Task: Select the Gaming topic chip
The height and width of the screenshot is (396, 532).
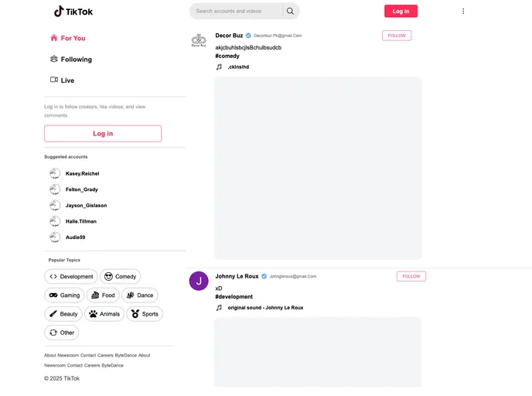Action: 64,295
